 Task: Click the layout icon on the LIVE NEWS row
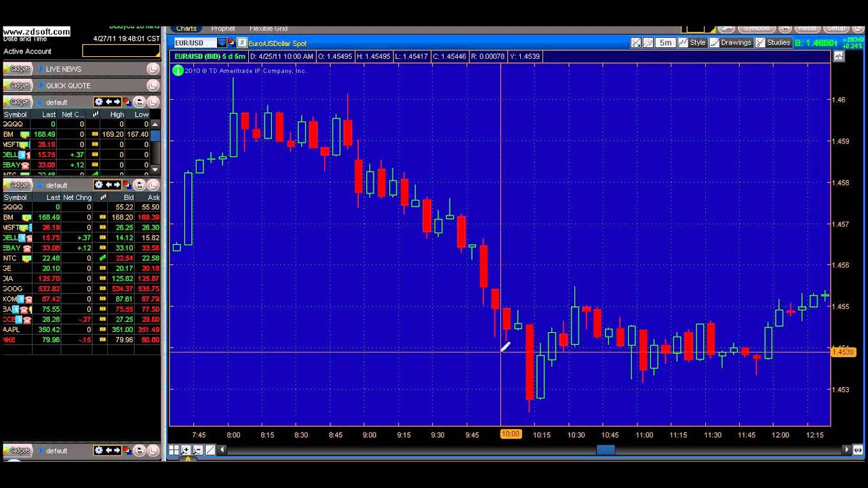click(x=153, y=69)
